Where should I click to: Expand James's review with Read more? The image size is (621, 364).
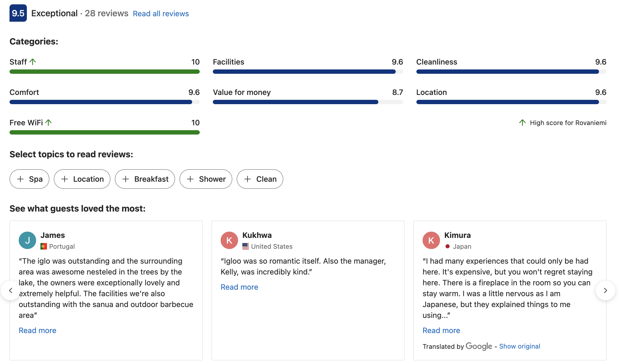(37, 330)
